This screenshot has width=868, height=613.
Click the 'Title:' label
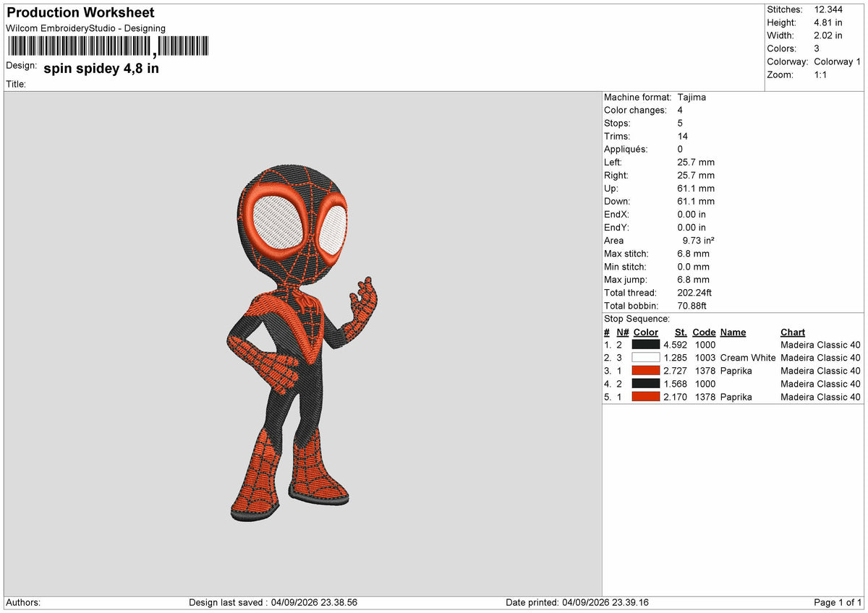[x=16, y=85]
